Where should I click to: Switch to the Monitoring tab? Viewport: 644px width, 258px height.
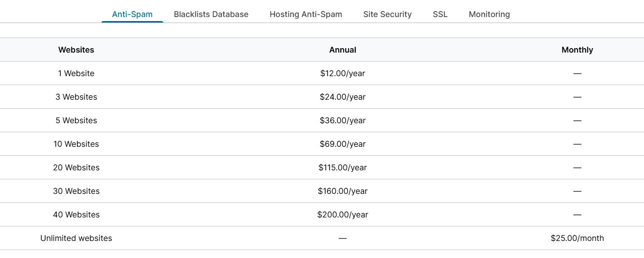pyautogui.click(x=489, y=14)
